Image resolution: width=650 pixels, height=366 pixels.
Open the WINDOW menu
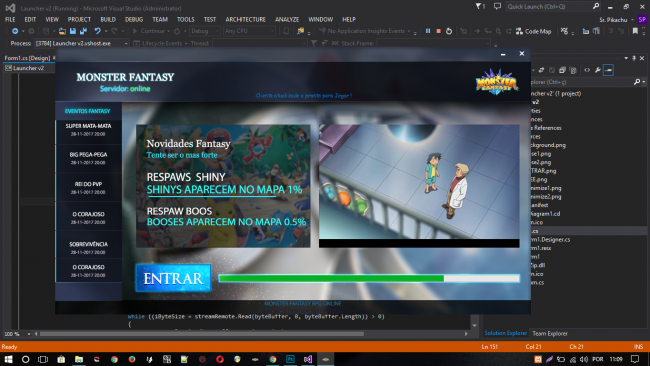(x=320, y=19)
